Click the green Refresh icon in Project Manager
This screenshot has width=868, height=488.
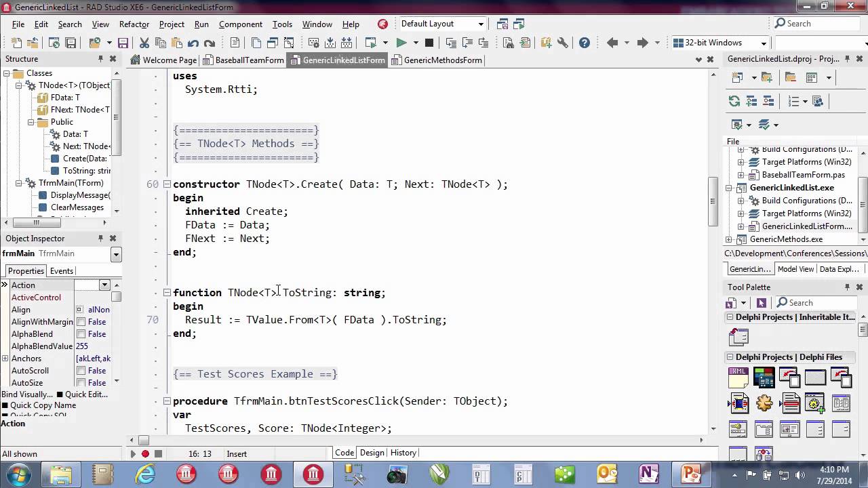pyautogui.click(x=734, y=101)
